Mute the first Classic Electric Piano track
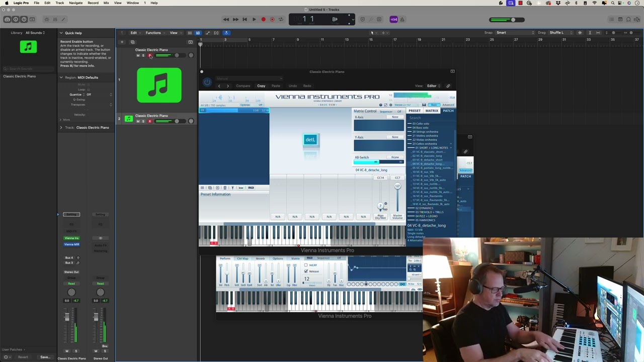The height and width of the screenshot is (362, 644). 138,55
